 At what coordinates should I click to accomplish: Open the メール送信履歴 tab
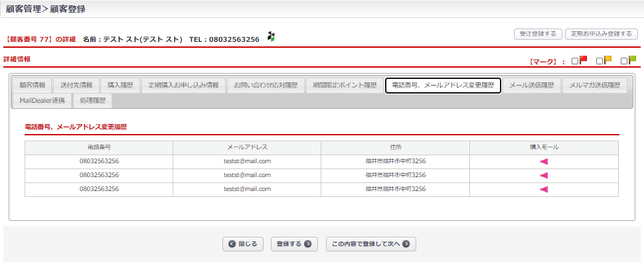point(532,86)
